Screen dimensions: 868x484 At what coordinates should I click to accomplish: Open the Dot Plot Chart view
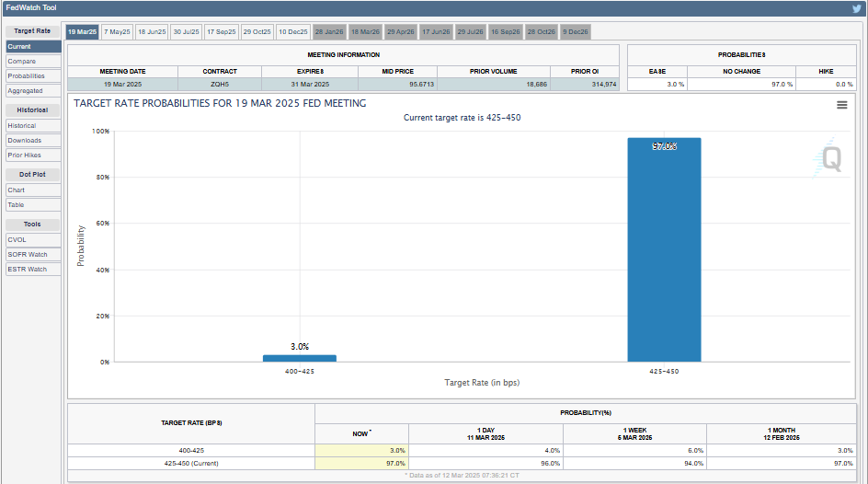(x=17, y=190)
